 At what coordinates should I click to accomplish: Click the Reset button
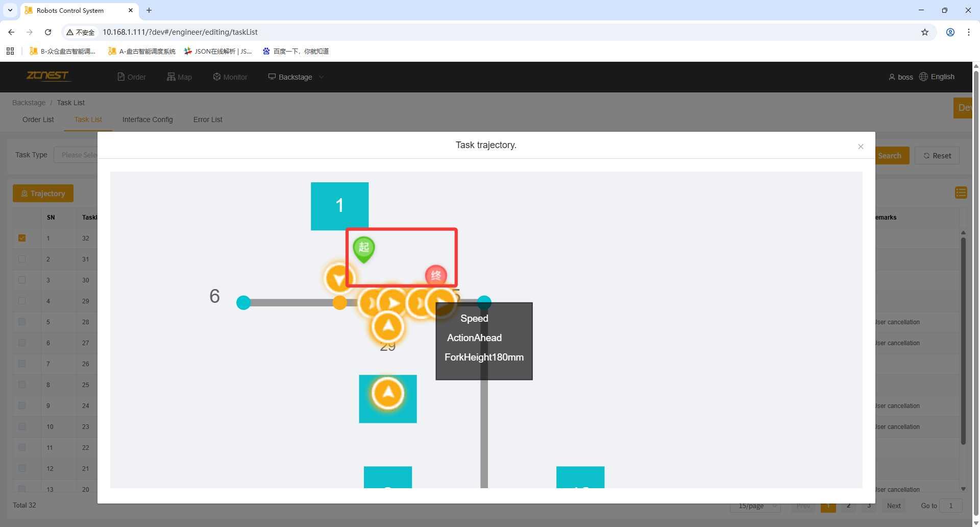coord(937,156)
